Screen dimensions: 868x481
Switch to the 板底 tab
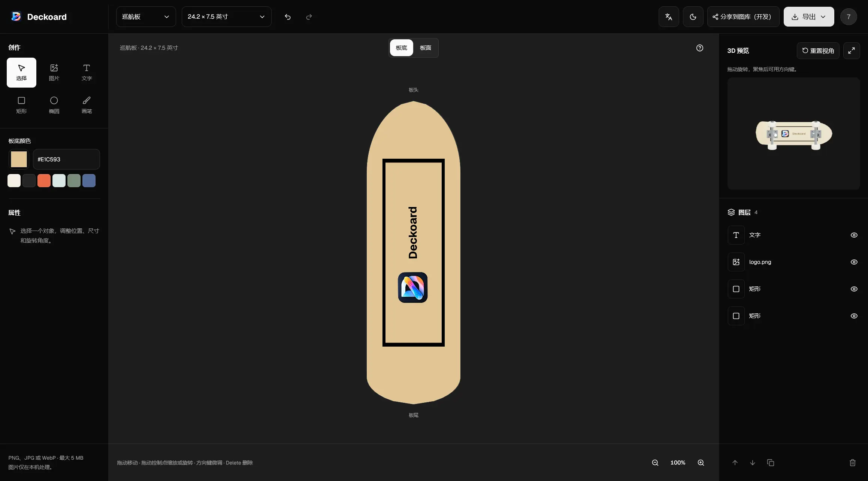click(x=402, y=48)
